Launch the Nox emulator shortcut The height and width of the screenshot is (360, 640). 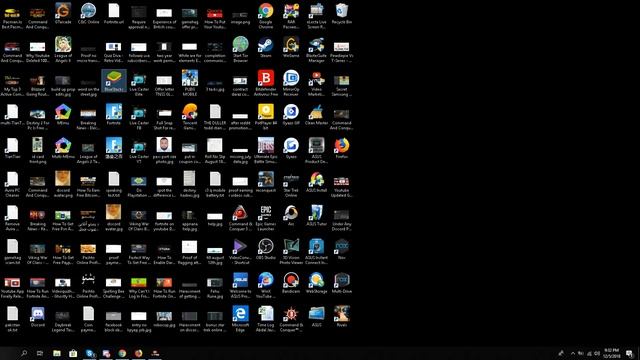point(342,249)
